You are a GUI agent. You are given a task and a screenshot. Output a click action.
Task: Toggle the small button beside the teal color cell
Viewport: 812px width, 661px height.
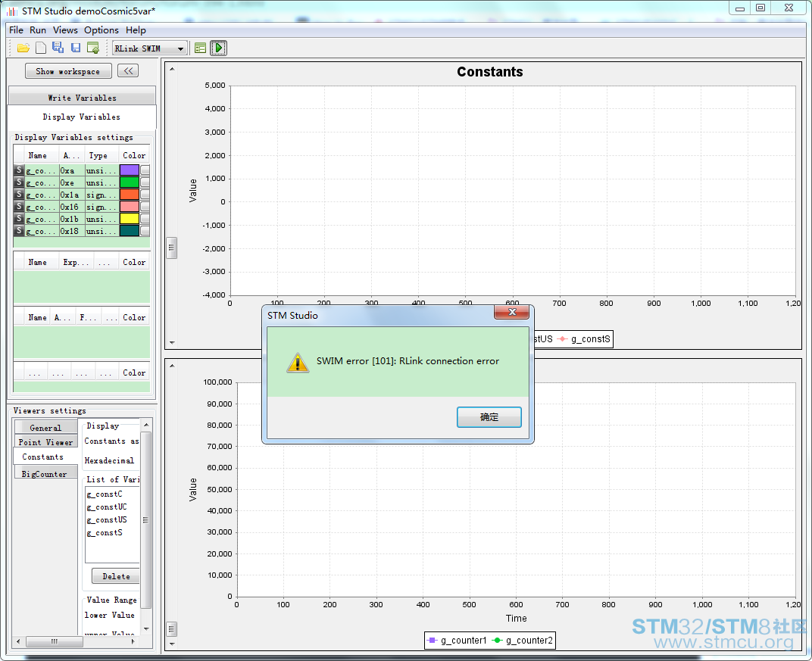[145, 230]
